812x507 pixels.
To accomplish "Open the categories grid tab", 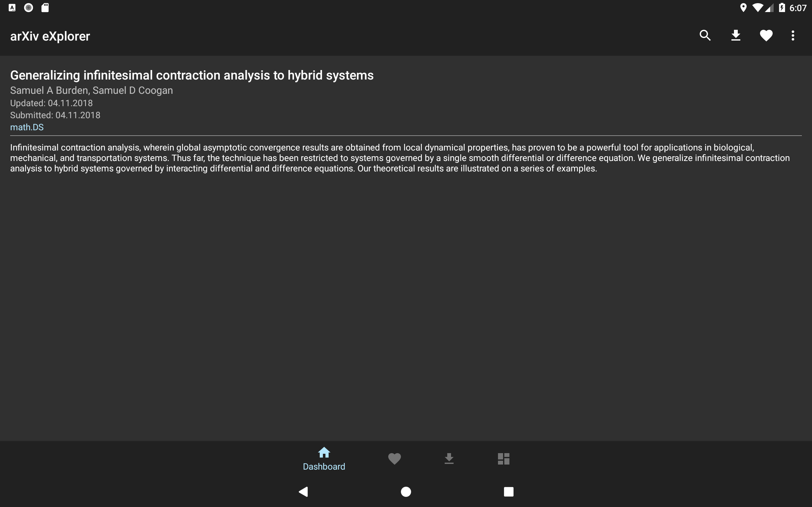I will click(503, 459).
